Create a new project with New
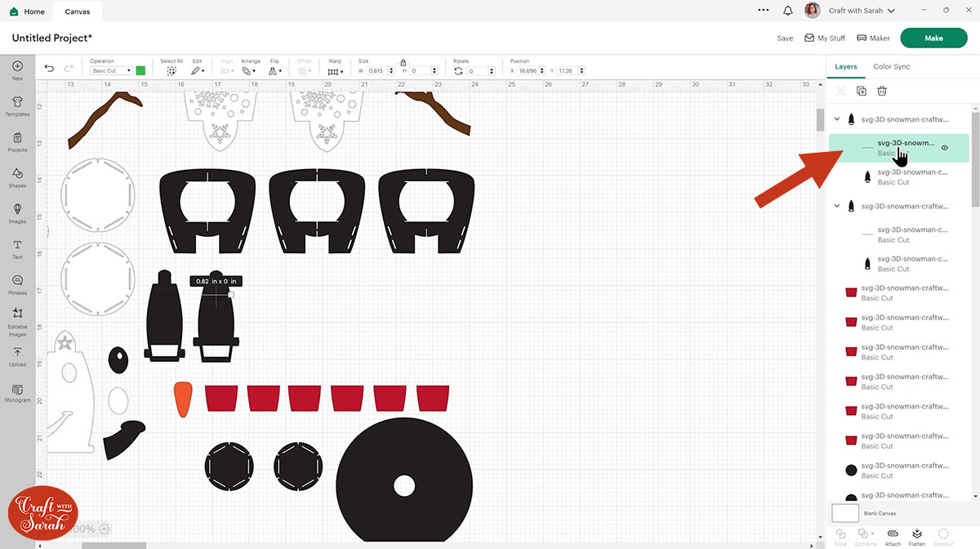980x549 pixels. [17, 70]
